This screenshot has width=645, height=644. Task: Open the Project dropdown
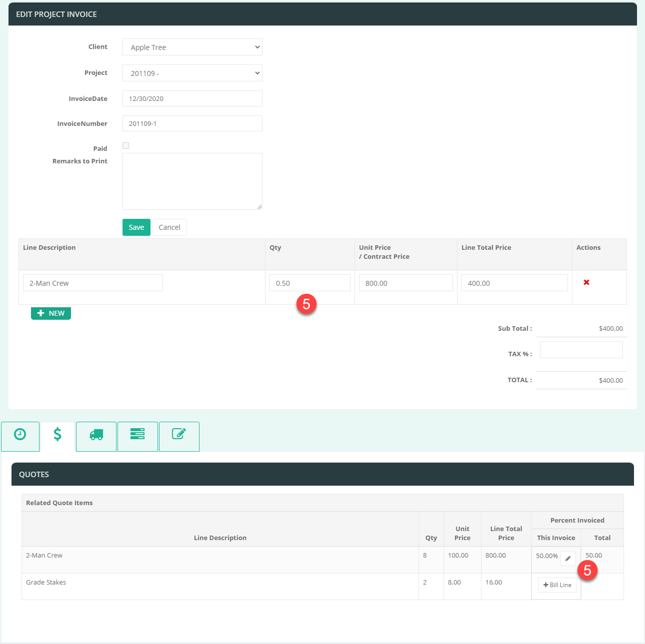point(192,73)
